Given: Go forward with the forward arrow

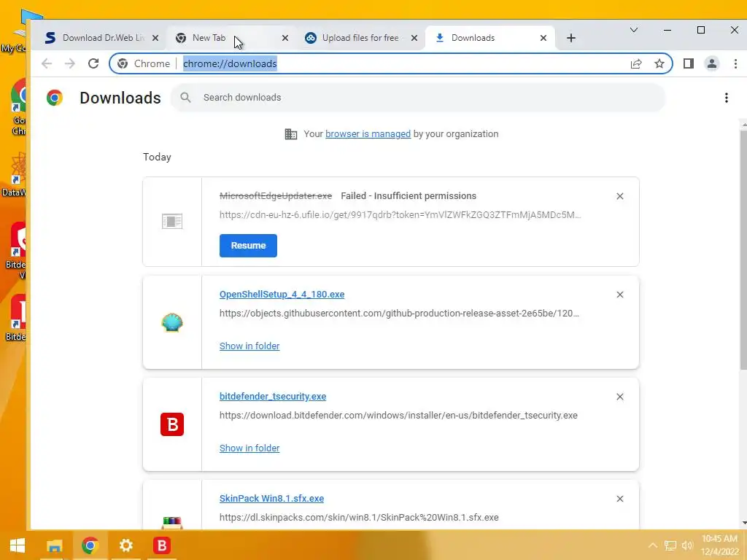Looking at the screenshot, I should [x=69, y=64].
